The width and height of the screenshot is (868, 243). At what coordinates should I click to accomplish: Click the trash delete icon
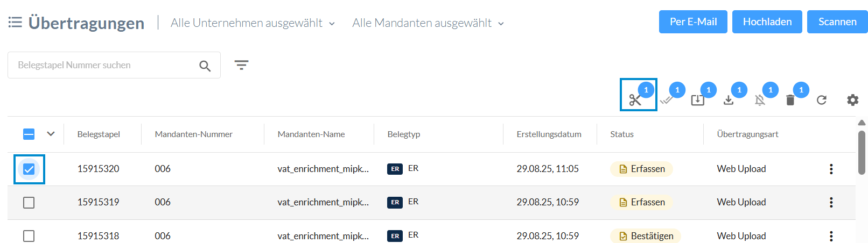click(x=790, y=100)
